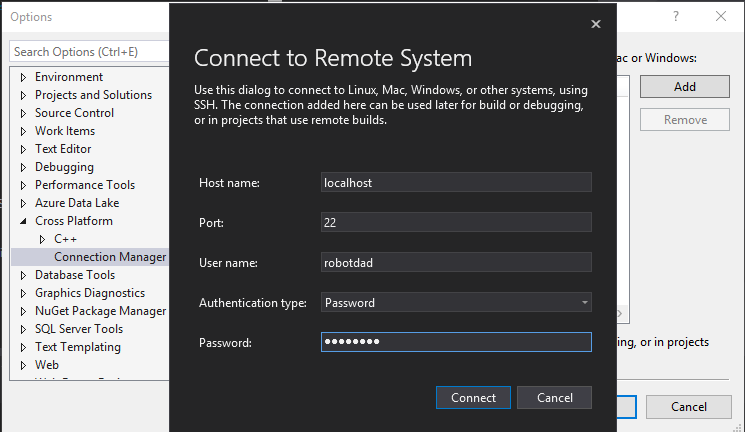Click the Port input field

click(x=456, y=222)
